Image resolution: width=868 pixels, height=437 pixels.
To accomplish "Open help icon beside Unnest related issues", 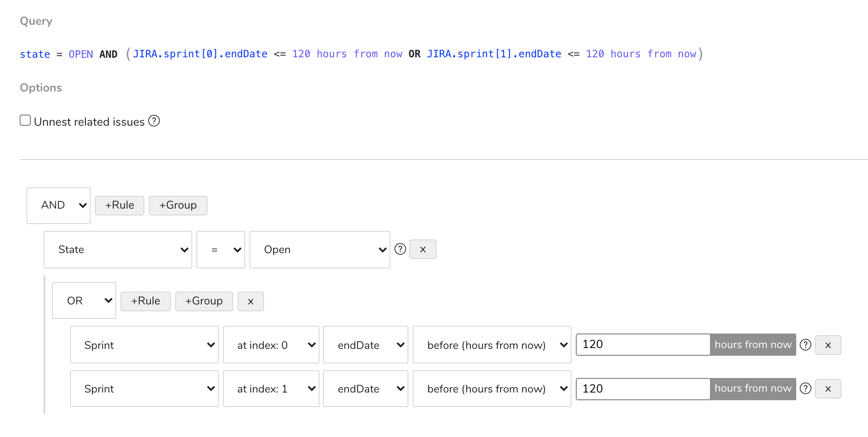I will [154, 121].
